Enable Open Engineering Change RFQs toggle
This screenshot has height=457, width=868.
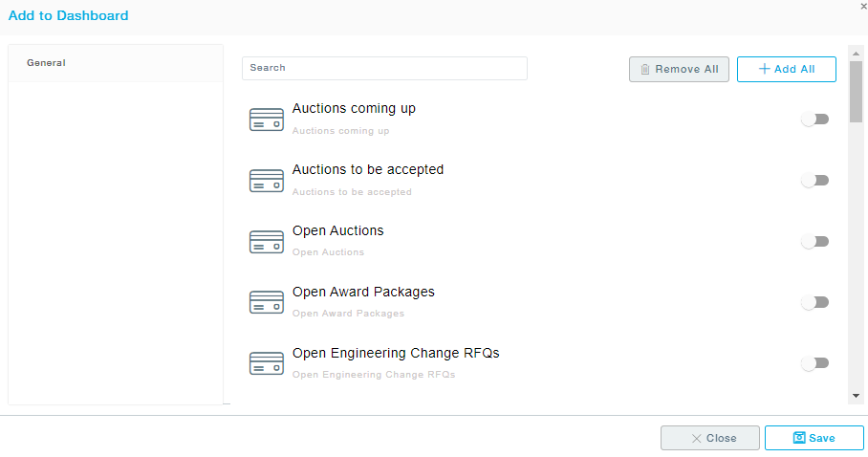(x=814, y=363)
